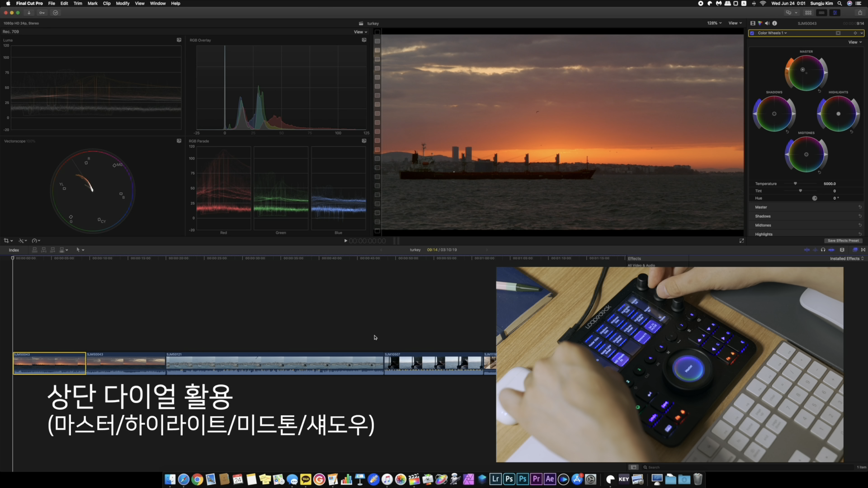Open the Installed Effects dropdown
This screenshot has width=868, height=488.
tap(846, 258)
